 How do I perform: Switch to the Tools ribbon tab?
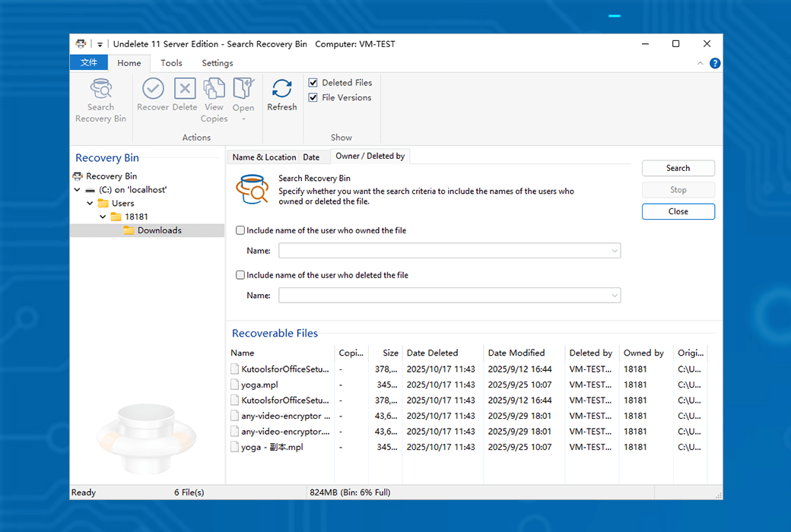171,63
